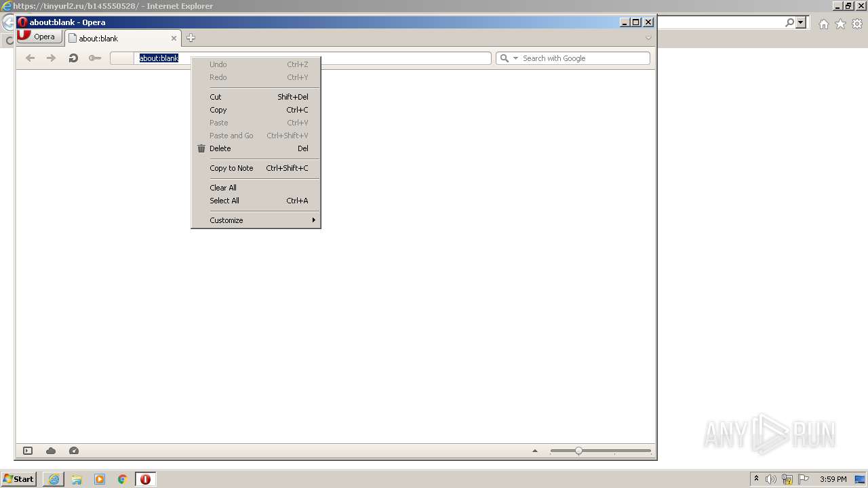
Task: Launch the media player taskbar icon
Action: 100,479
